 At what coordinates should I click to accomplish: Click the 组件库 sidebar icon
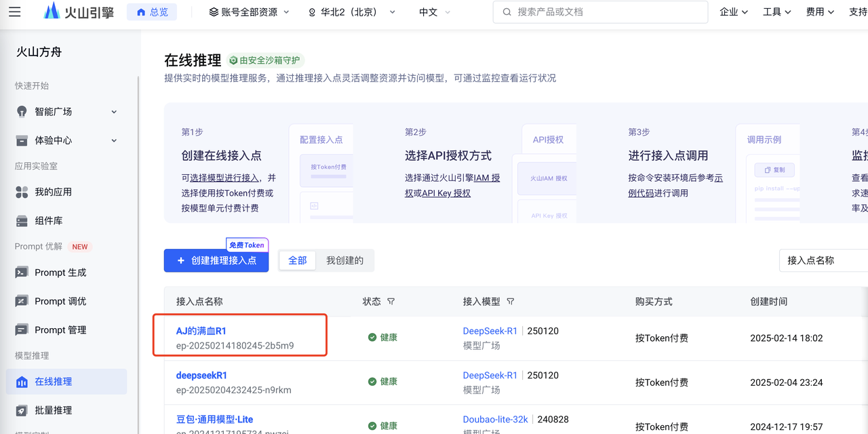coord(22,221)
